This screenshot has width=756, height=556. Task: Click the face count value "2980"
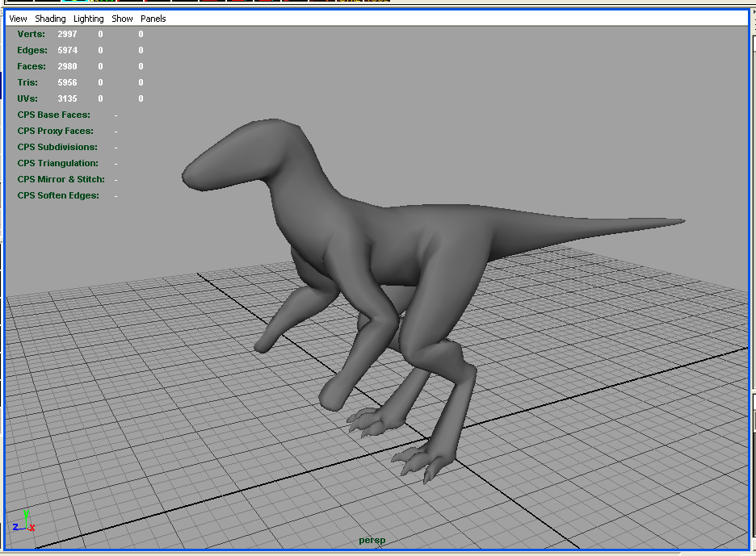tap(67, 66)
